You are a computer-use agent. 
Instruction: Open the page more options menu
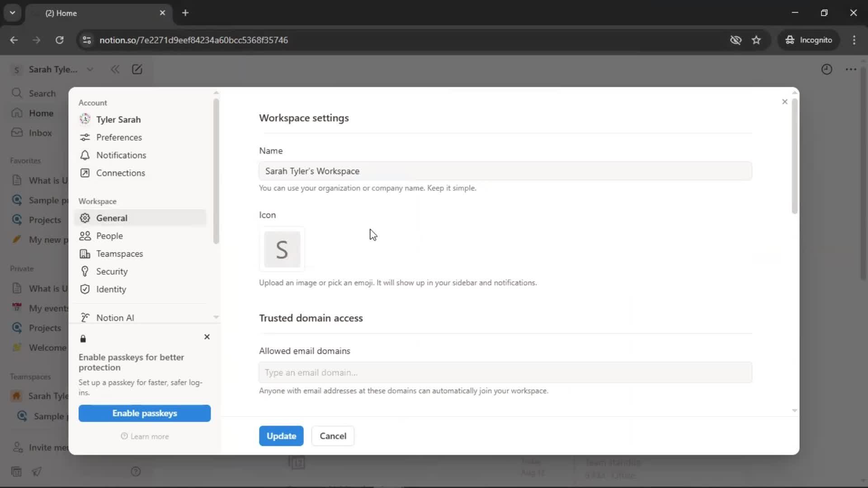[851, 70]
